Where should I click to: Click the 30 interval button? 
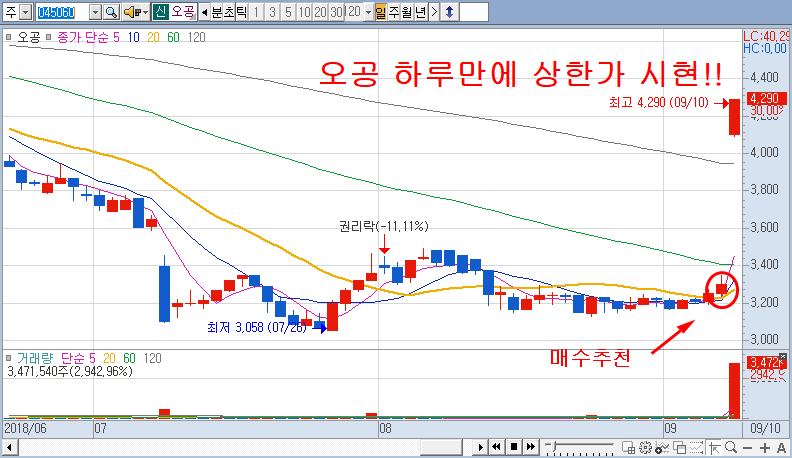tap(336, 12)
